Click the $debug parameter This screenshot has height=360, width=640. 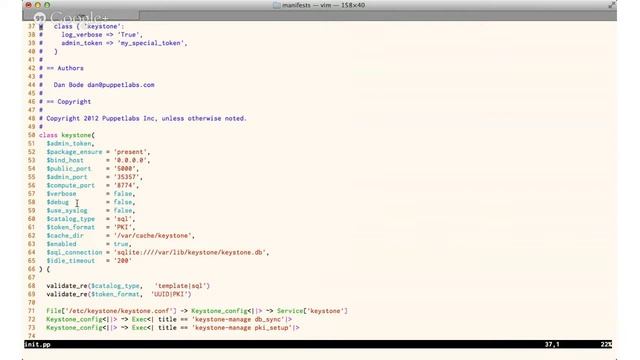[58, 202]
